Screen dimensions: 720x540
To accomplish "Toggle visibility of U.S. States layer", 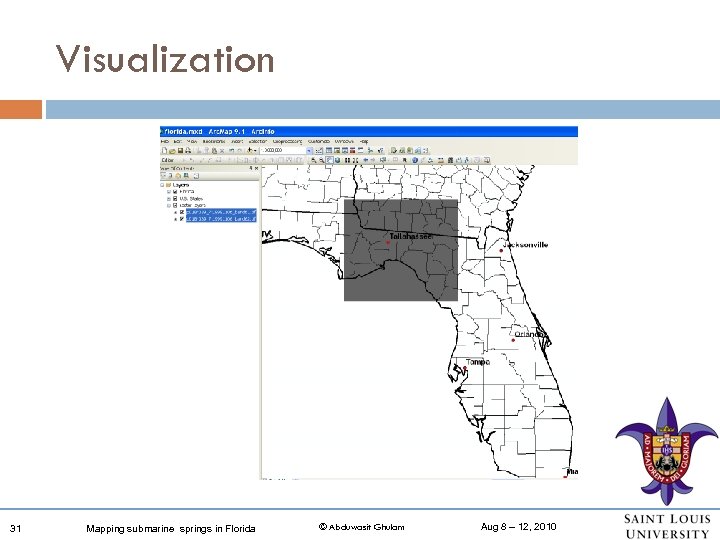I will (175, 199).
